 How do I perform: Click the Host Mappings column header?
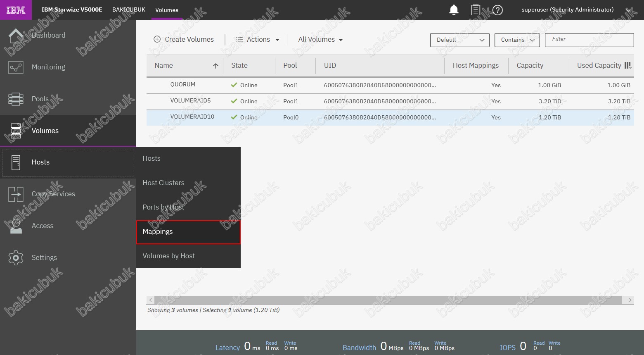[476, 66]
